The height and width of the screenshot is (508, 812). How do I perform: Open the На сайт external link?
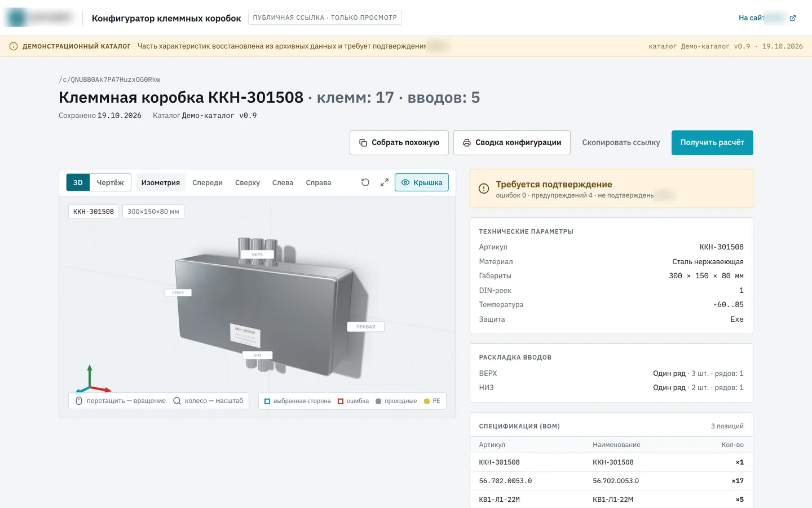767,18
